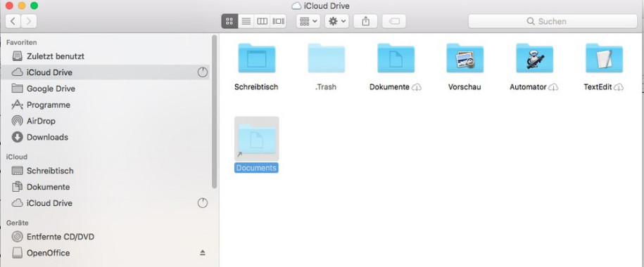Go forward with the right arrow button
The width and height of the screenshot is (644, 267).
[29, 21]
